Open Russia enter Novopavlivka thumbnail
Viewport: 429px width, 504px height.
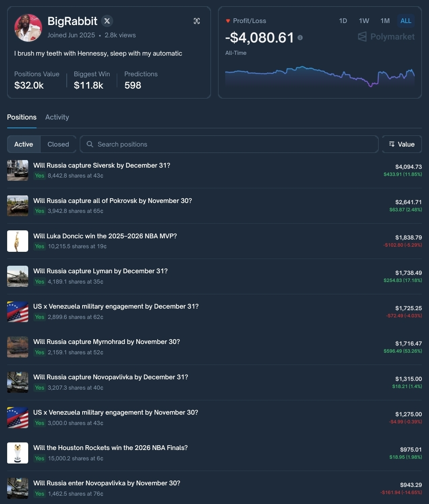(17, 489)
